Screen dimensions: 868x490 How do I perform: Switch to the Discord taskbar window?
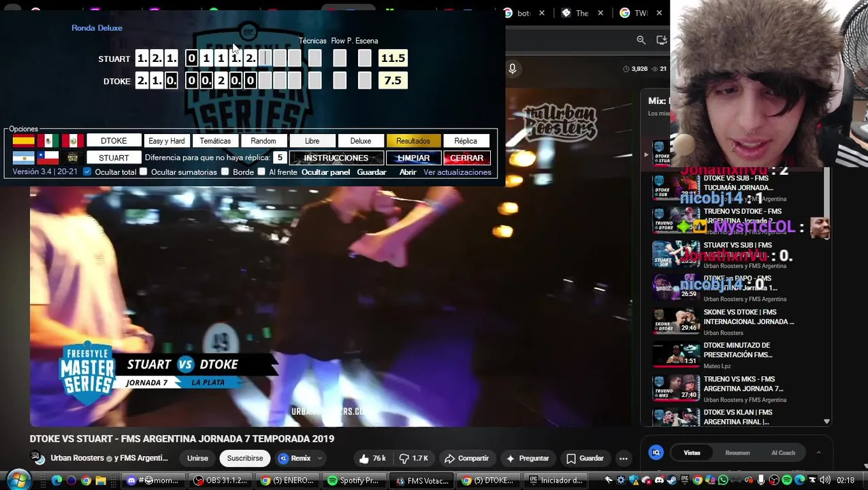tap(153, 480)
